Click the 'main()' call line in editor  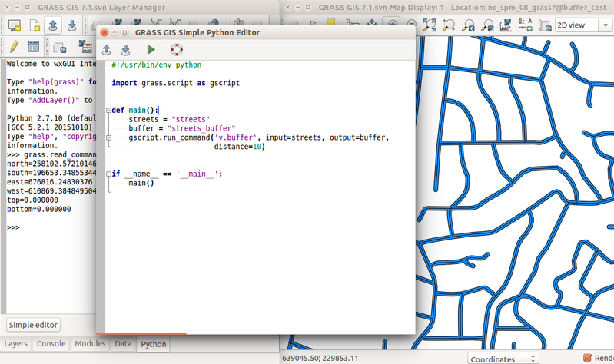pos(141,184)
